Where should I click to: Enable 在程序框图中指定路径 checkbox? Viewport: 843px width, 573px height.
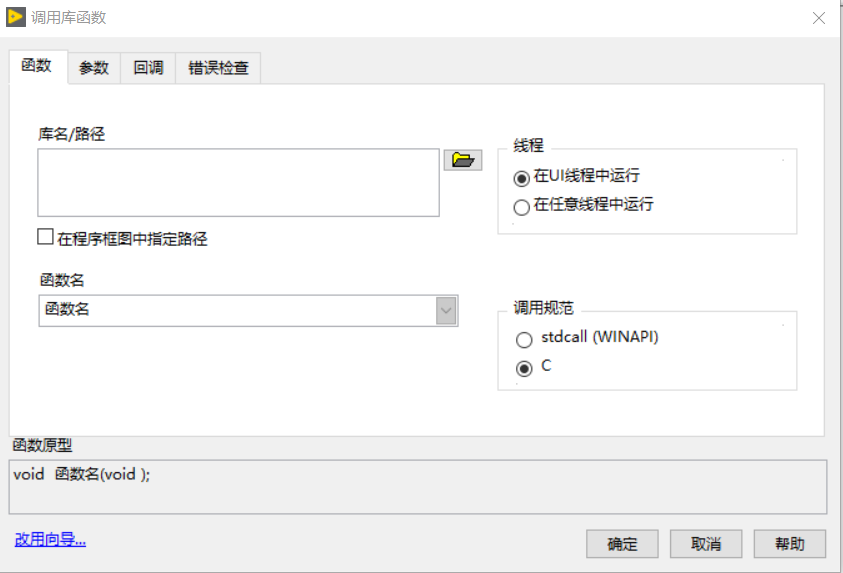45,238
